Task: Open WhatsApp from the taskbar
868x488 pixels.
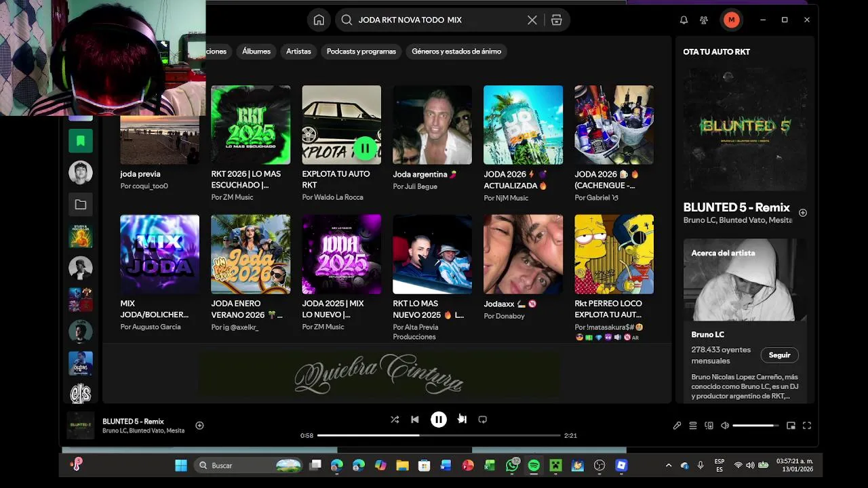Action: point(512,466)
